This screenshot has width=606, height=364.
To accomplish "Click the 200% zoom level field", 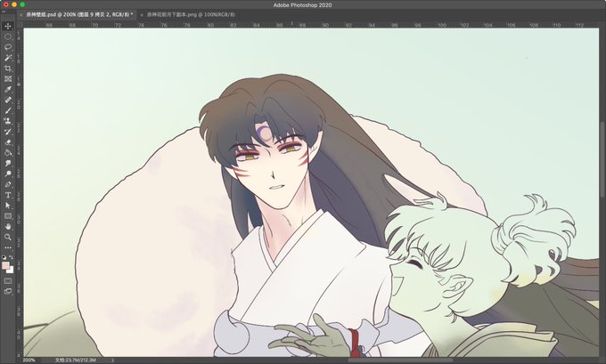I will (29, 360).
